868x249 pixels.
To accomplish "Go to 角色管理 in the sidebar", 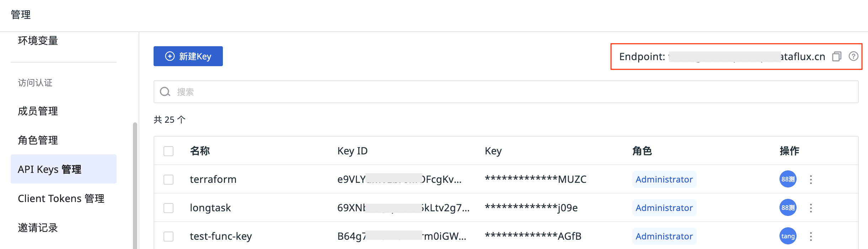I will click(x=38, y=141).
